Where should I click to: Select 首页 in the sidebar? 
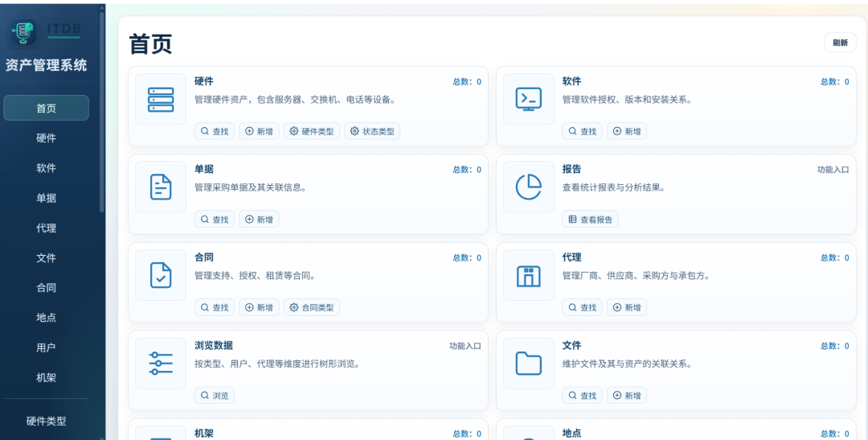point(46,108)
